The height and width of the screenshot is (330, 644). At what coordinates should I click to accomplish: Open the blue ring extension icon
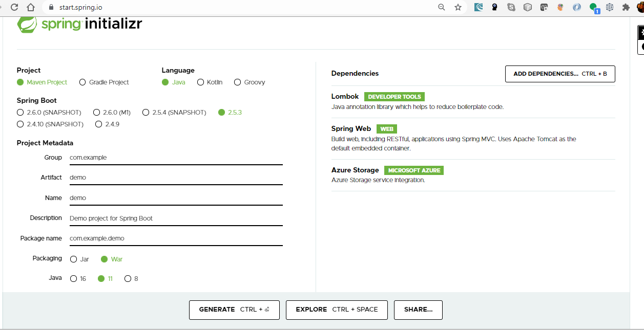tap(577, 7)
